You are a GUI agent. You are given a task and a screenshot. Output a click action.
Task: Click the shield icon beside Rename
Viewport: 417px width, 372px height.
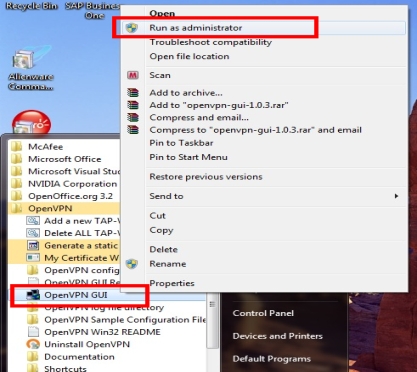[132, 264]
